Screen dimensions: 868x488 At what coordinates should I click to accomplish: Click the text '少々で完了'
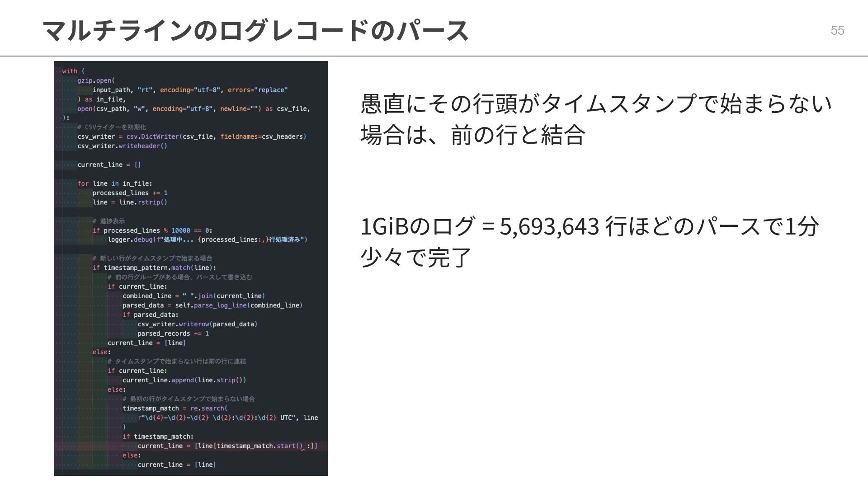416,258
